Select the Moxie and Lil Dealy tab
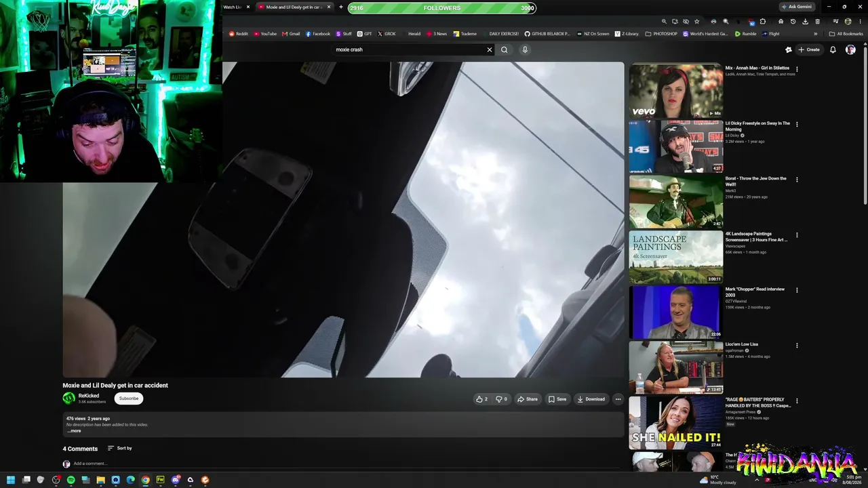Screen dimensions: 868x488 tap(293, 7)
